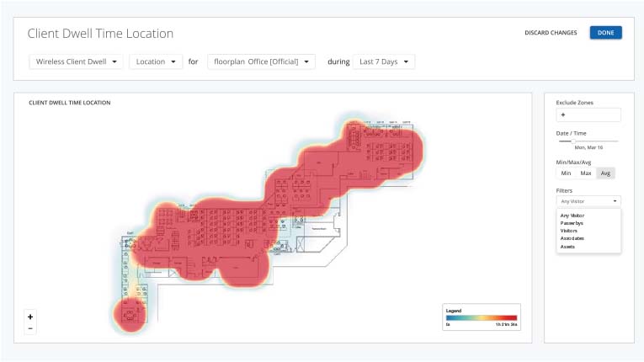Click the heatmap legend color bar
The width and height of the screenshot is (644, 362).
click(482, 317)
